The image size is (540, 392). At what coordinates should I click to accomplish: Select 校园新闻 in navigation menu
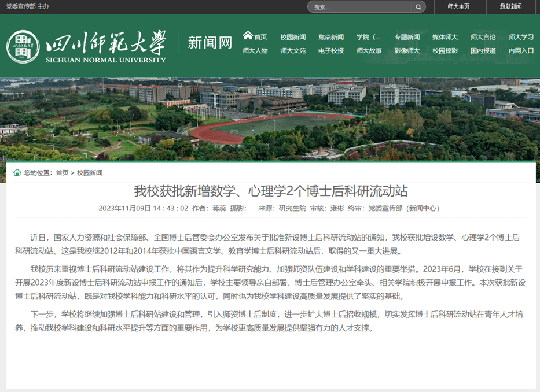(293, 38)
